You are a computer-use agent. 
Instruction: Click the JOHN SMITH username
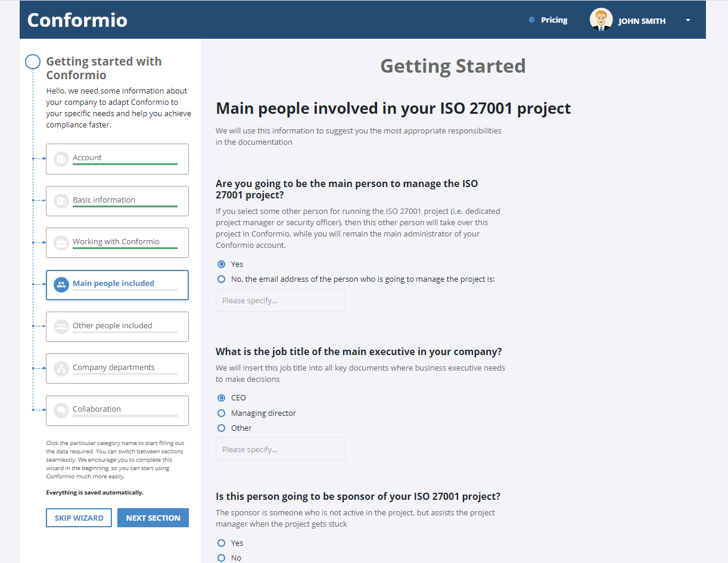point(642,21)
